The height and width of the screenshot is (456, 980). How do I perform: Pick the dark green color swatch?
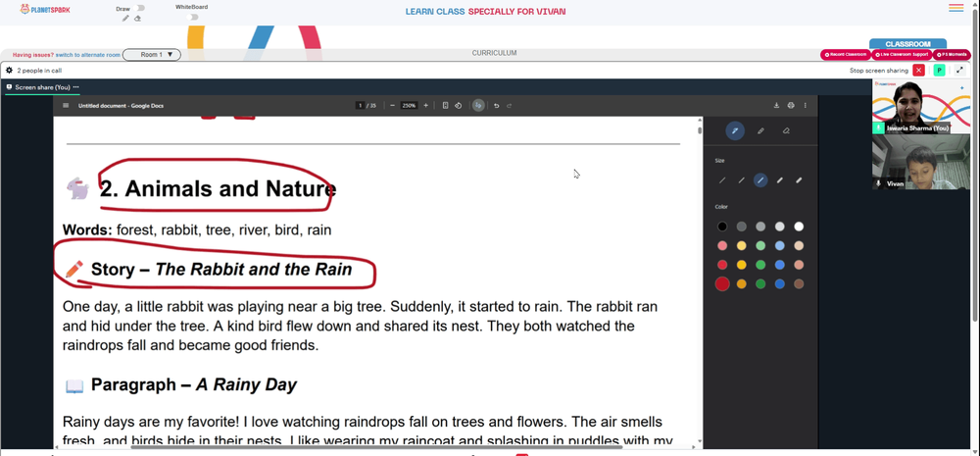click(760, 284)
